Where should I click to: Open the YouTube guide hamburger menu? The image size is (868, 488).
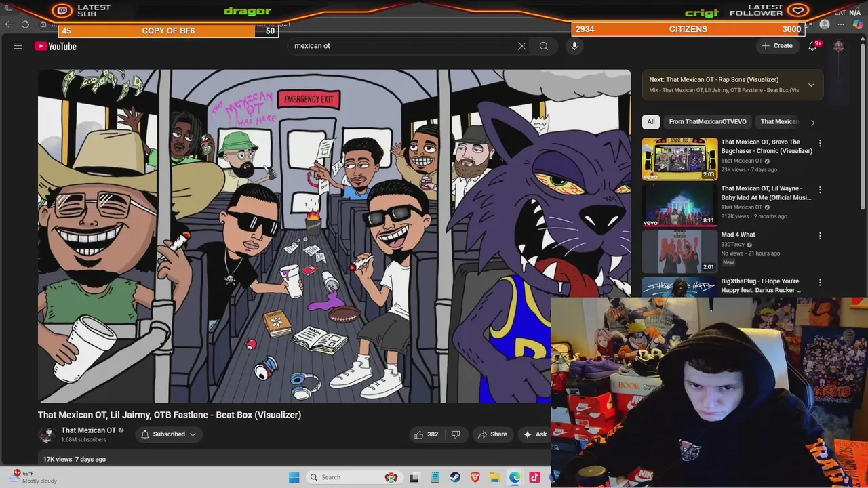(x=18, y=46)
